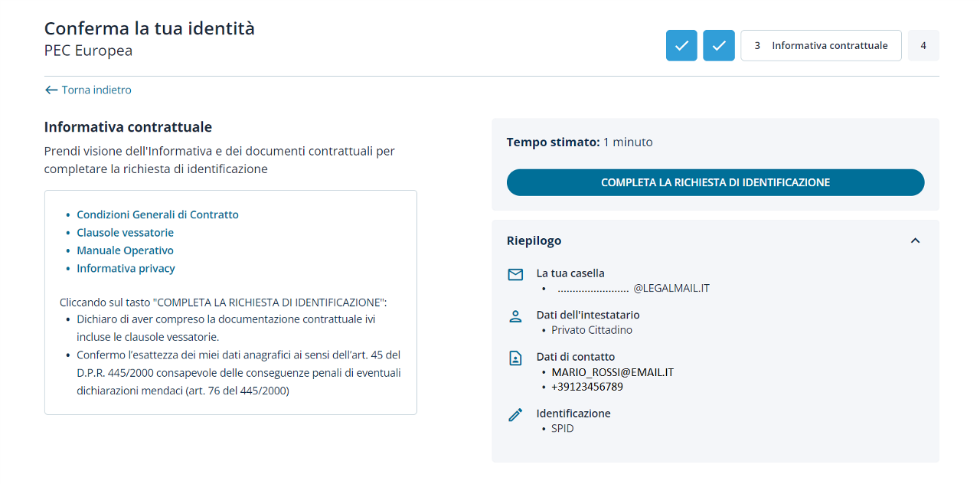This screenshot has width=980, height=484.
Task: Click the phone number +39123456789
Action: coord(587,387)
